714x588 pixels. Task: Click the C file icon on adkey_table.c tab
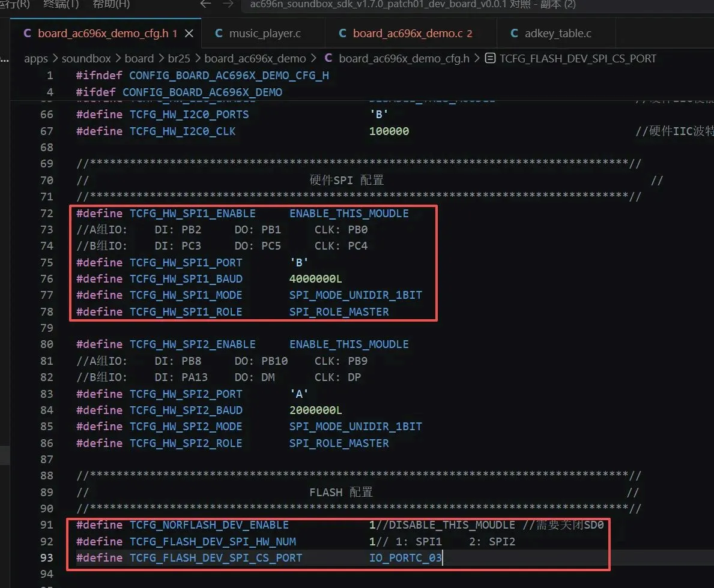coord(514,33)
